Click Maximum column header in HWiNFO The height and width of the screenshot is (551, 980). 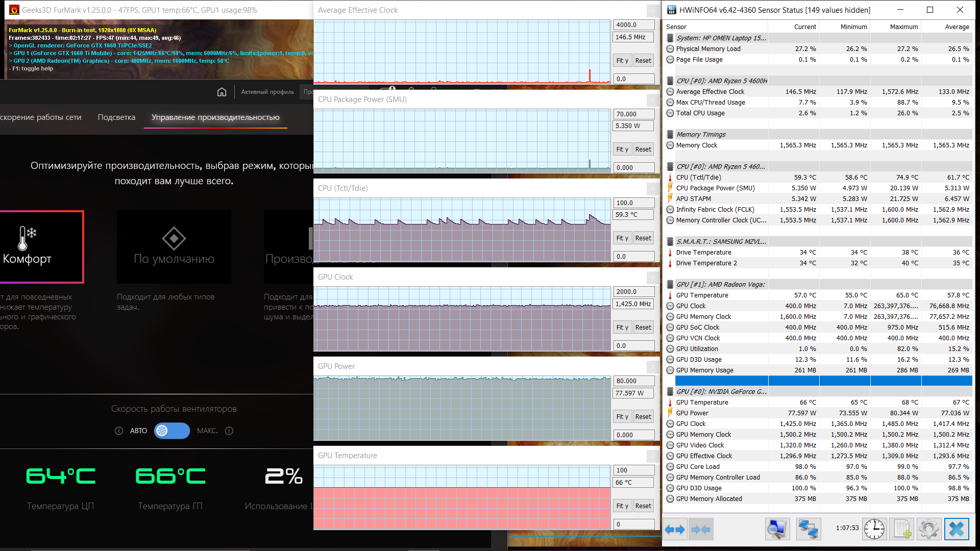tap(904, 27)
